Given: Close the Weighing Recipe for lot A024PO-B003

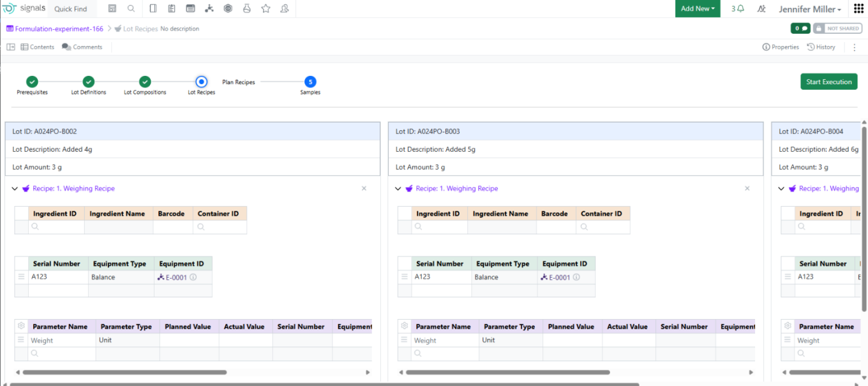Looking at the screenshot, I should [x=747, y=189].
